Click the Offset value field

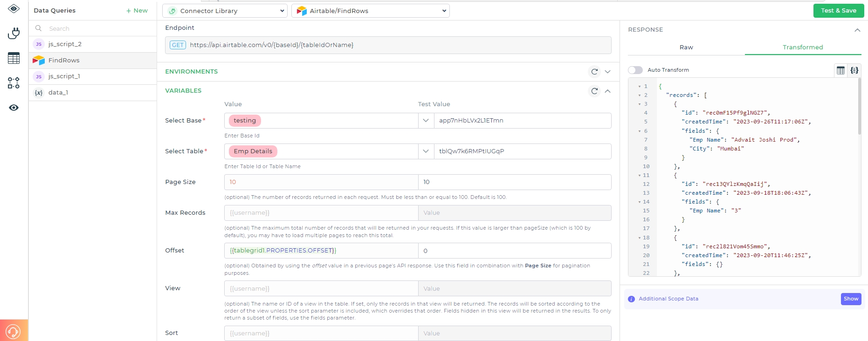pyautogui.click(x=321, y=251)
